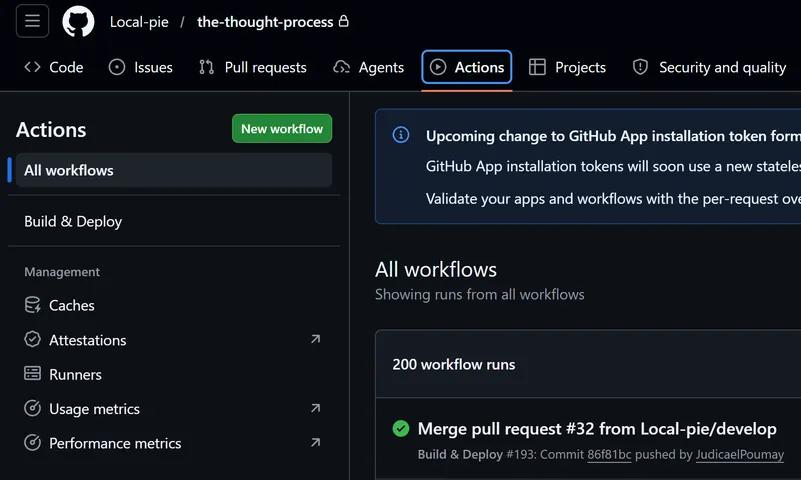
Task: Switch to the Agents tab
Action: coord(368,67)
